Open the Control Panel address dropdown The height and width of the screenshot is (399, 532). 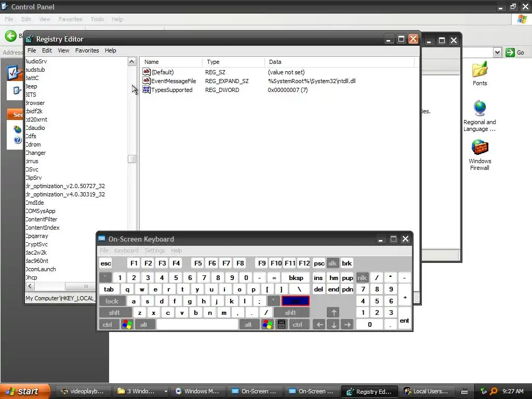(497, 52)
